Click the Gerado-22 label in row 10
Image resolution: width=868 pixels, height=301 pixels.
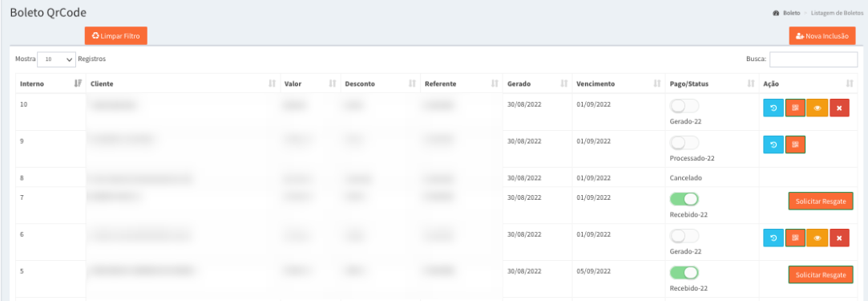pos(686,121)
